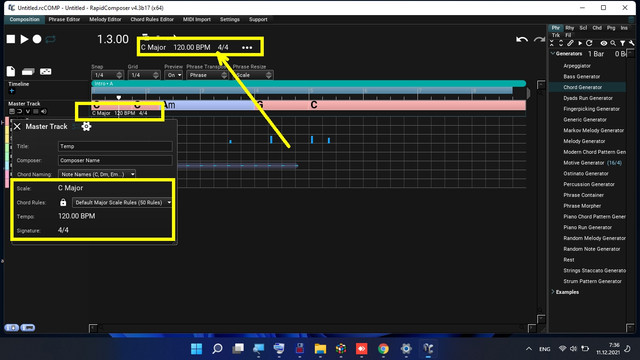The image size is (640, 360).
Task: Switch browser to the Rhy tab
Action: [570, 28]
